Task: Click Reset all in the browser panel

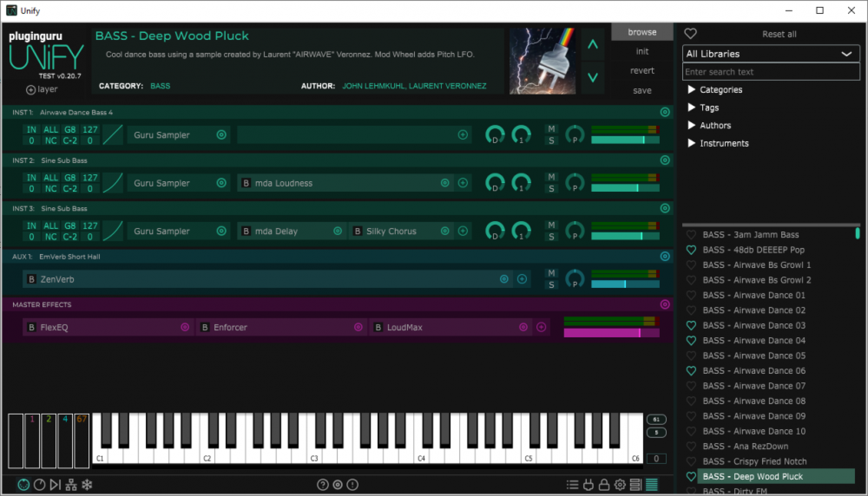Action: tap(779, 34)
